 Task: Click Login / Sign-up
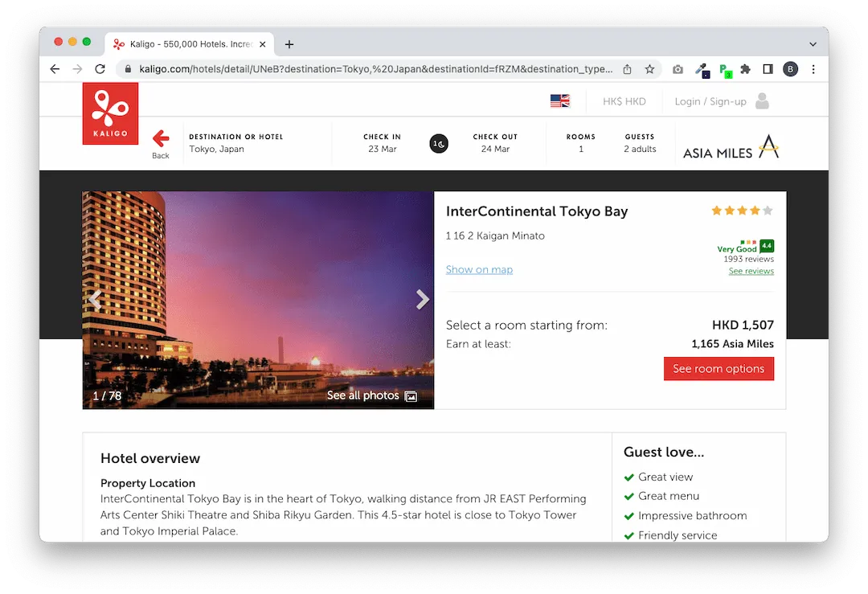tap(710, 101)
